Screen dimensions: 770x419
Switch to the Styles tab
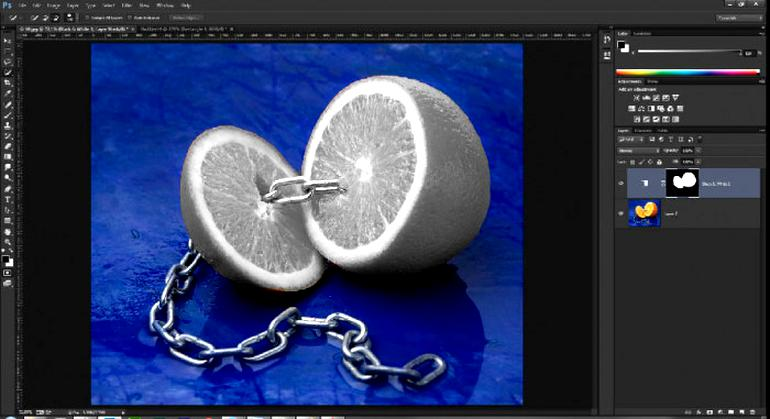coord(652,82)
